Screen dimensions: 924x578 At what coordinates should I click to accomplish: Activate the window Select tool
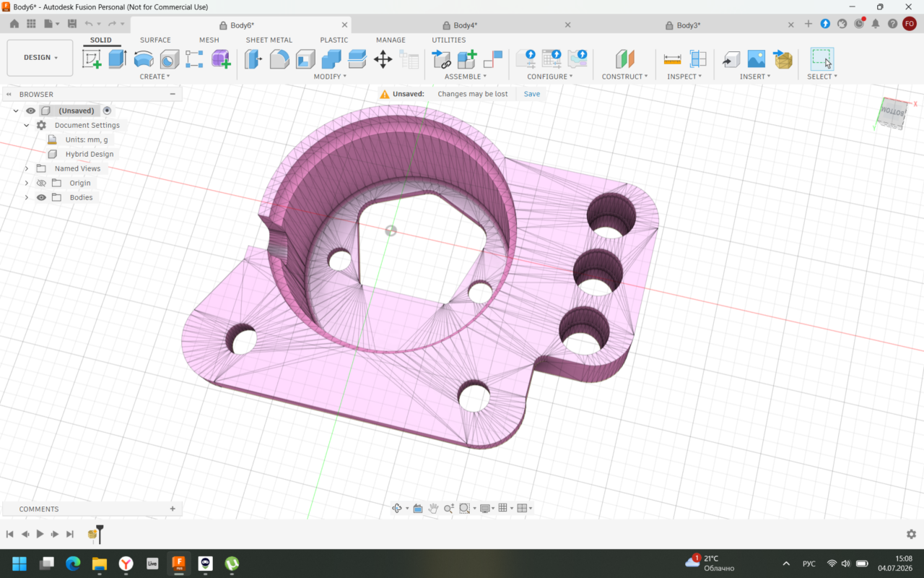coord(821,59)
